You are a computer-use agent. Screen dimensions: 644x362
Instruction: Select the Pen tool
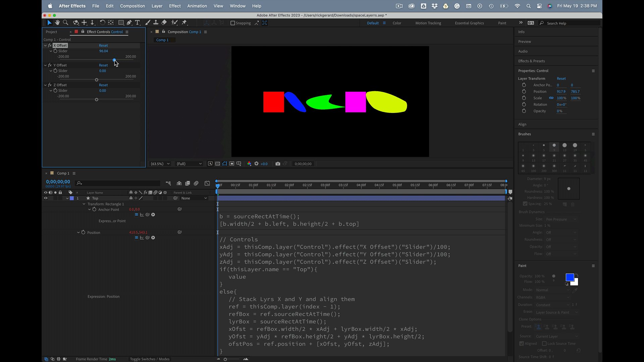(x=129, y=22)
